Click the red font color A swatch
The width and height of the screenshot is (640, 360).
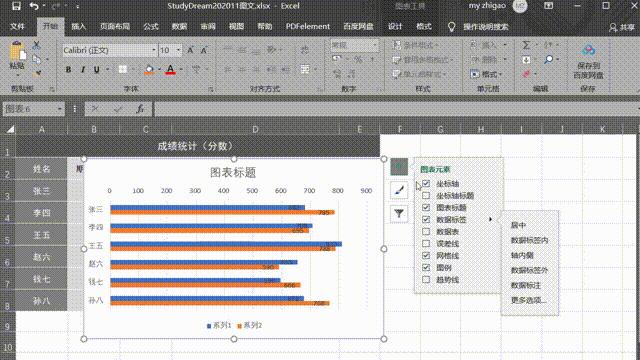coord(171,70)
